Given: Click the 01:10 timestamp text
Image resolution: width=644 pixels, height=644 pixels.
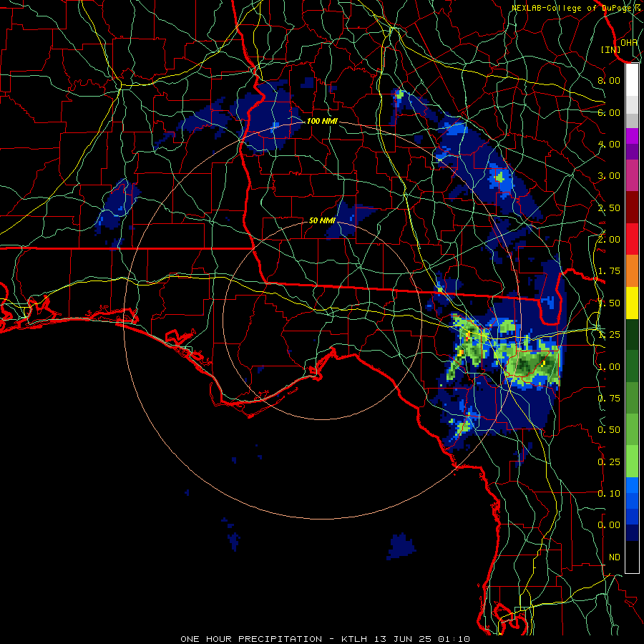Looking at the screenshot, I should [454, 639].
